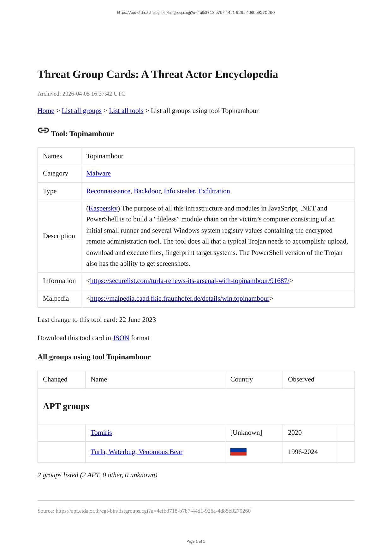This screenshot has height=554, width=392.
Task: Visit the securelist.com Topinambour article link
Action: [190, 281]
